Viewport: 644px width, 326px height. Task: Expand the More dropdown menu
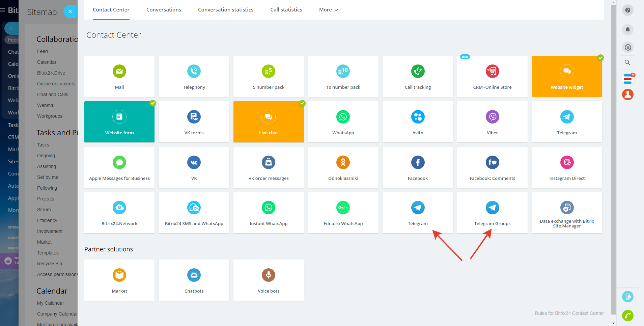[328, 10]
